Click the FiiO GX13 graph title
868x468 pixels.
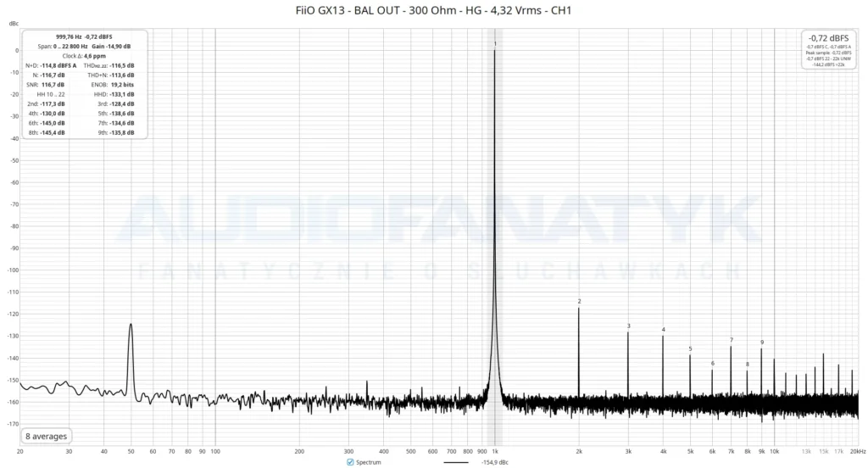(433, 10)
